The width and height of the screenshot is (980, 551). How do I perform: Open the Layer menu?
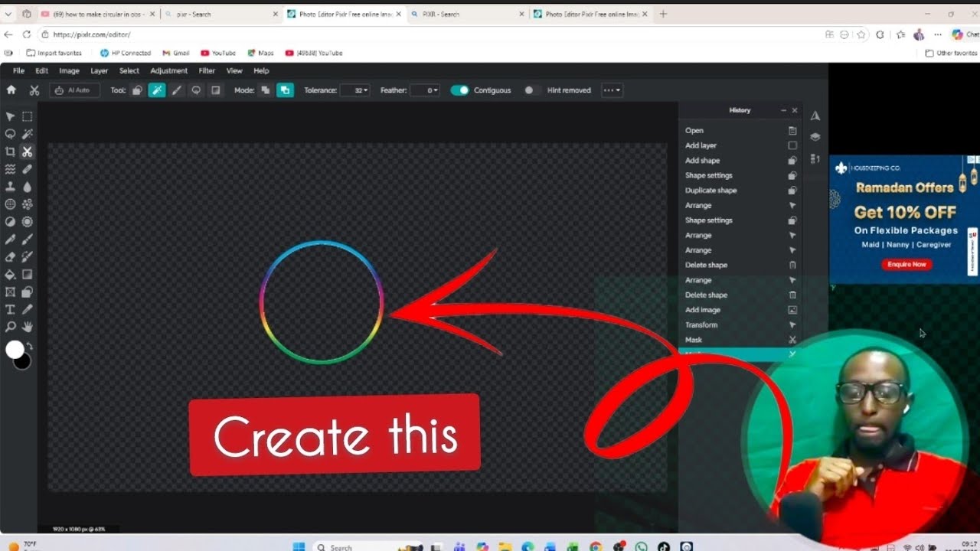point(100,70)
